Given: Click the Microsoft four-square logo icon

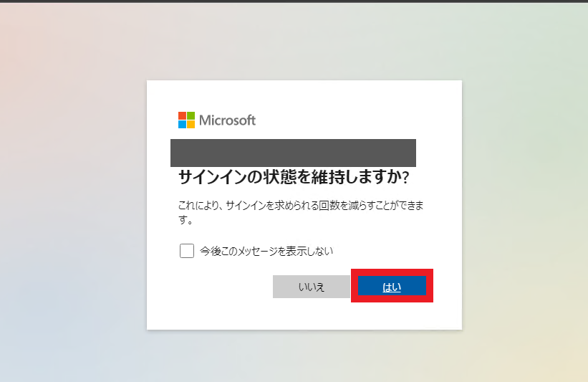Looking at the screenshot, I should 186,120.
